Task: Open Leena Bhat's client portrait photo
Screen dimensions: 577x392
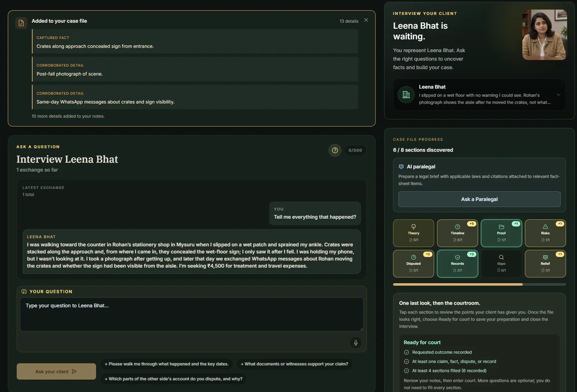Action: click(544, 35)
